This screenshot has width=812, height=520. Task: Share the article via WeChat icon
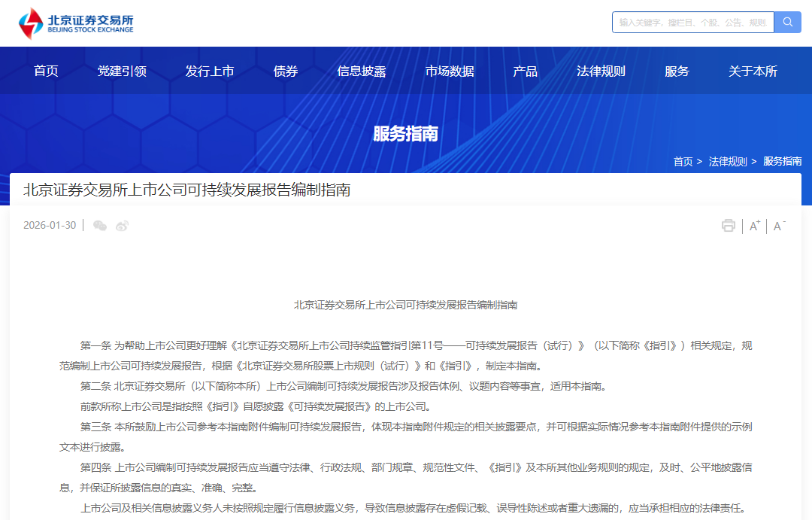(100, 225)
